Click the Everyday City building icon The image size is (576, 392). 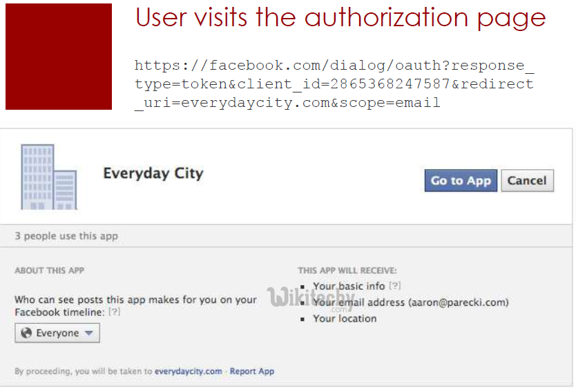click(x=49, y=177)
